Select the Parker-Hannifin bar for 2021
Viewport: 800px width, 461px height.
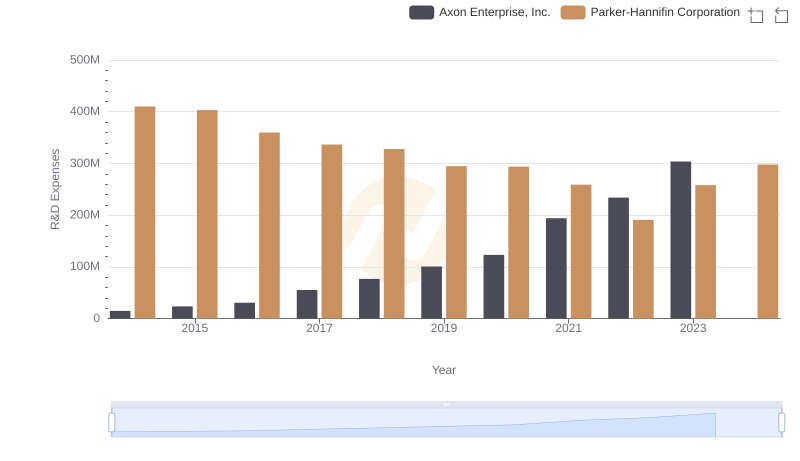(581, 252)
